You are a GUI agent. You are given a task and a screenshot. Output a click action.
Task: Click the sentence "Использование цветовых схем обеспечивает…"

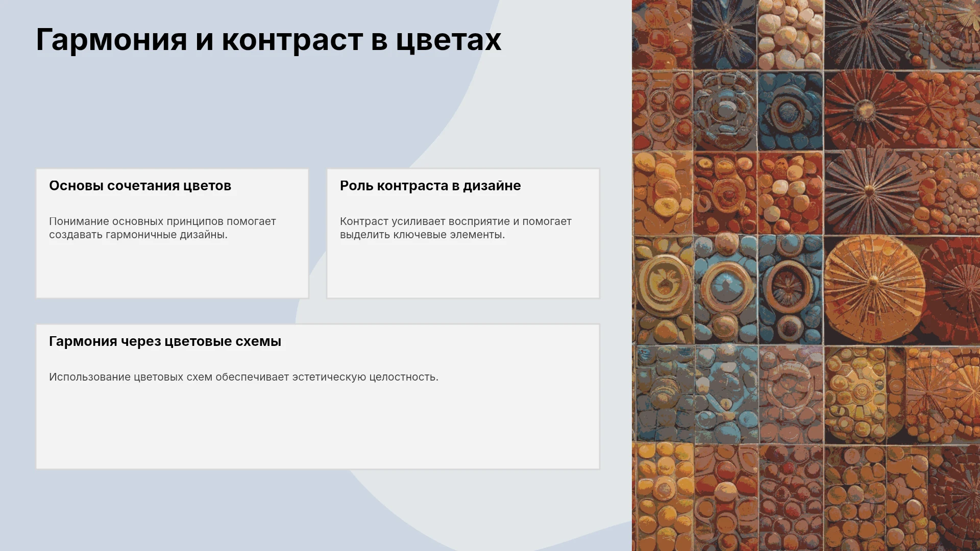tap(243, 377)
